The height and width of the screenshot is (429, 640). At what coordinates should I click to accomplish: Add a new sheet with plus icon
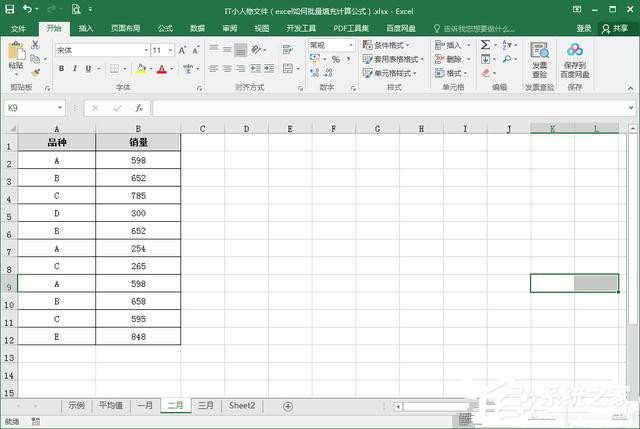288,406
